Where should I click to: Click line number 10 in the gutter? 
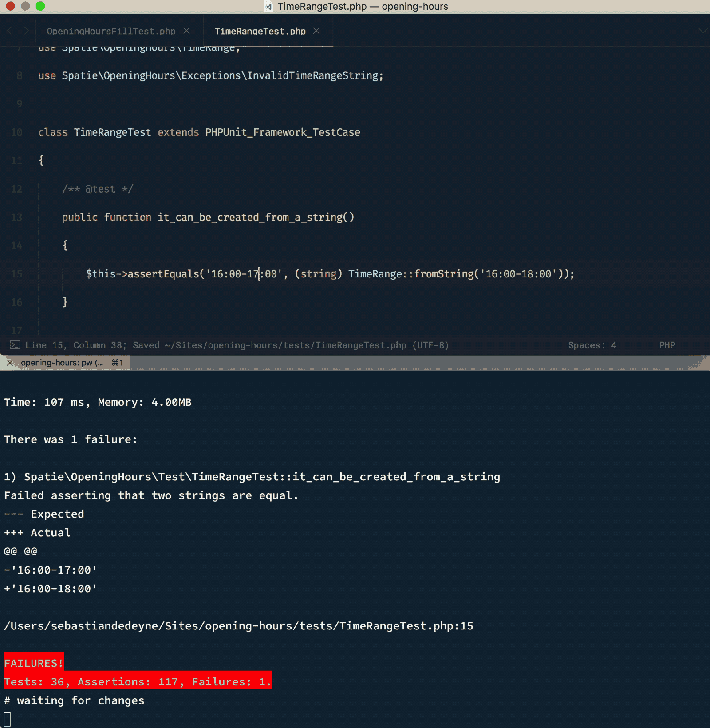coord(16,132)
